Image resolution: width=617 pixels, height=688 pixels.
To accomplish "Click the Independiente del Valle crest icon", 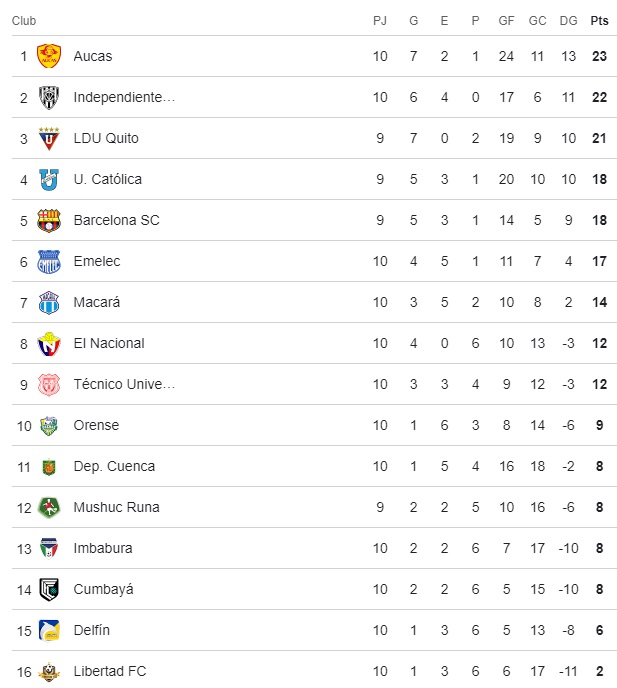I will 49,97.
